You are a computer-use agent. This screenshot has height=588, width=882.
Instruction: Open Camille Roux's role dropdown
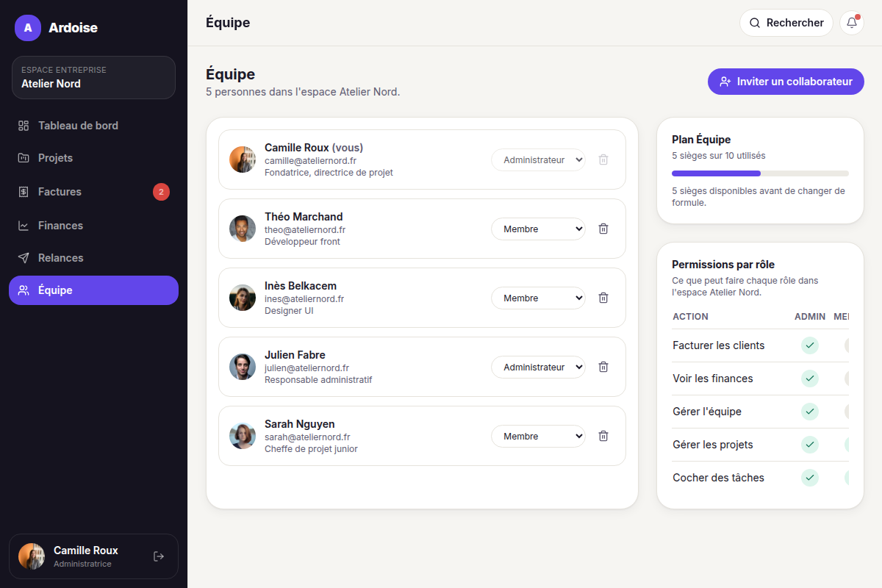(538, 159)
